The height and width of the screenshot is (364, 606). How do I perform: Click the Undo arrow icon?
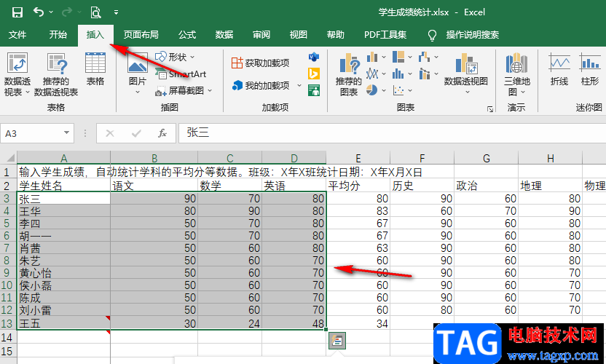click(x=39, y=12)
